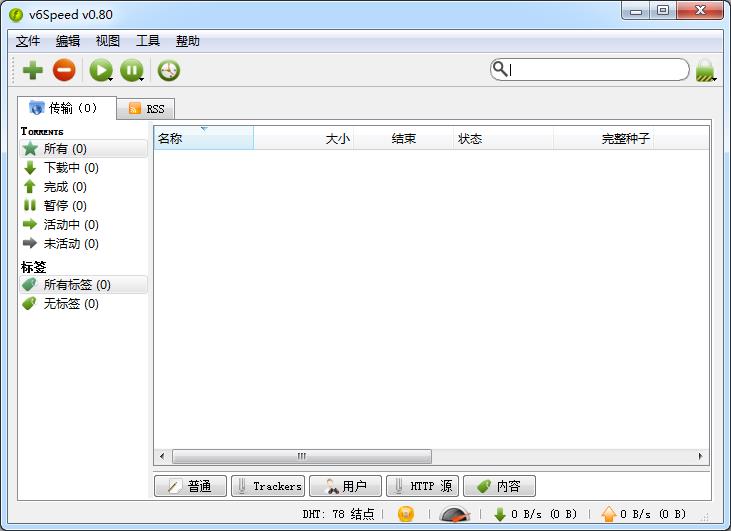Click the magnifier icon in search box
The height and width of the screenshot is (531, 731).
pyautogui.click(x=499, y=69)
